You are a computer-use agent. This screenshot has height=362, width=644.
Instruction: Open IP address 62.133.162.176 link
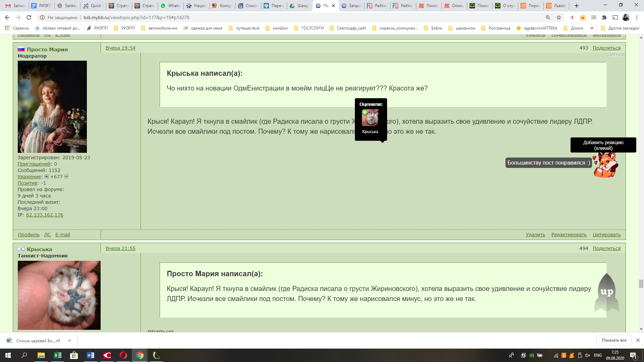[x=45, y=215]
